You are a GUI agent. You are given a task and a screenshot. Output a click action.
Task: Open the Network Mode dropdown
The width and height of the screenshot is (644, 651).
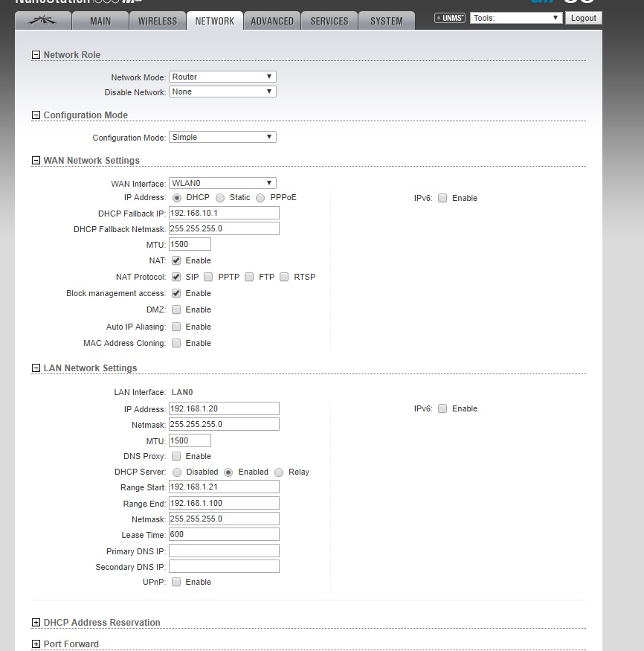[222, 77]
